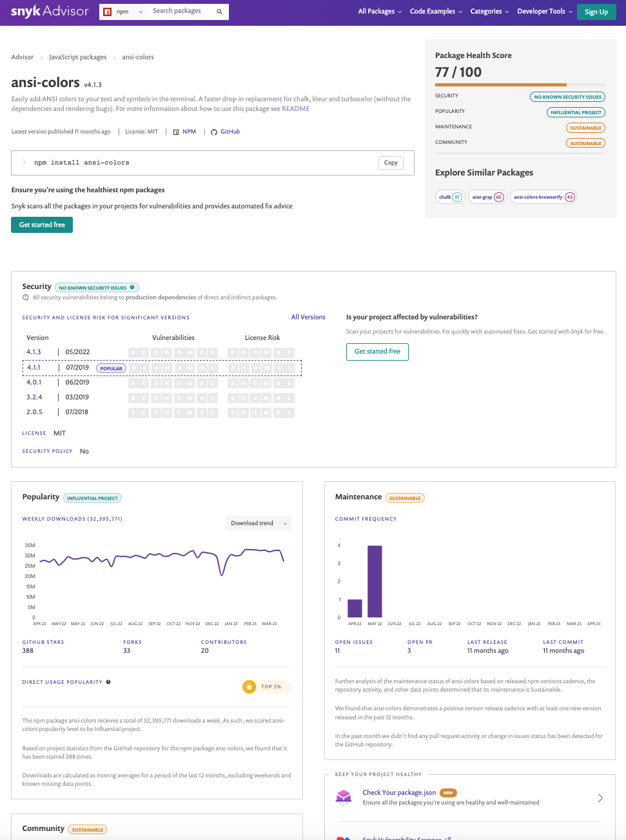Open version 4.1.1 link
The height and width of the screenshot is (840, 626).
tap(34, 368)
